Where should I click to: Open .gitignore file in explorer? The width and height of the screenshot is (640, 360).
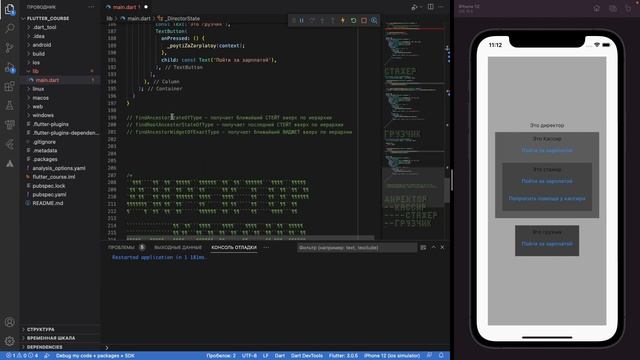44,142
